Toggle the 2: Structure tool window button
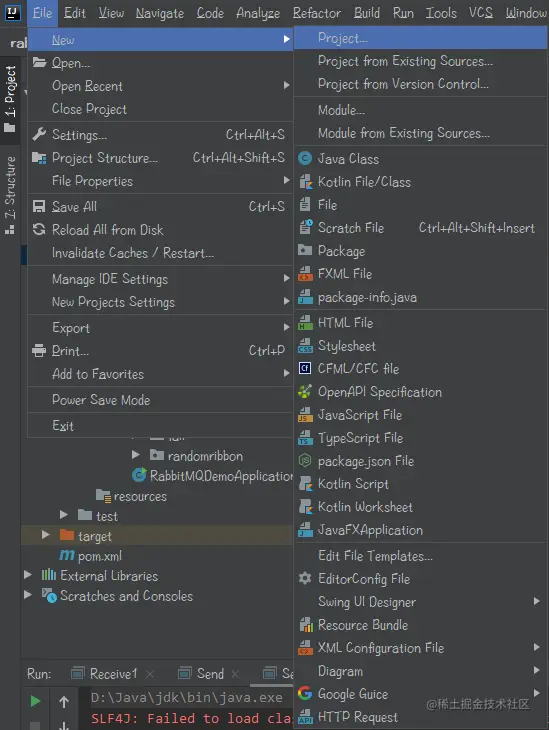Screen dimensions: 549x730 (x=10, y=195)
